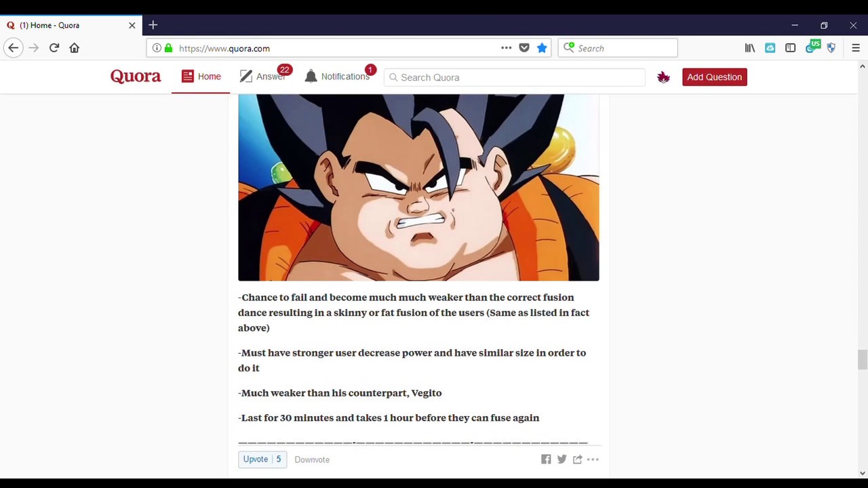Open the profile avatar menu
Viewport: 868px width, 488px height.
(663, 77)
